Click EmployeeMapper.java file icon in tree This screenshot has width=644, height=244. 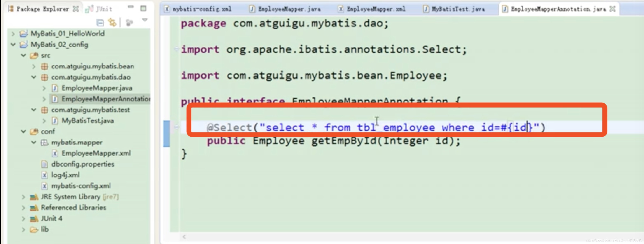[x=55, y=88]
